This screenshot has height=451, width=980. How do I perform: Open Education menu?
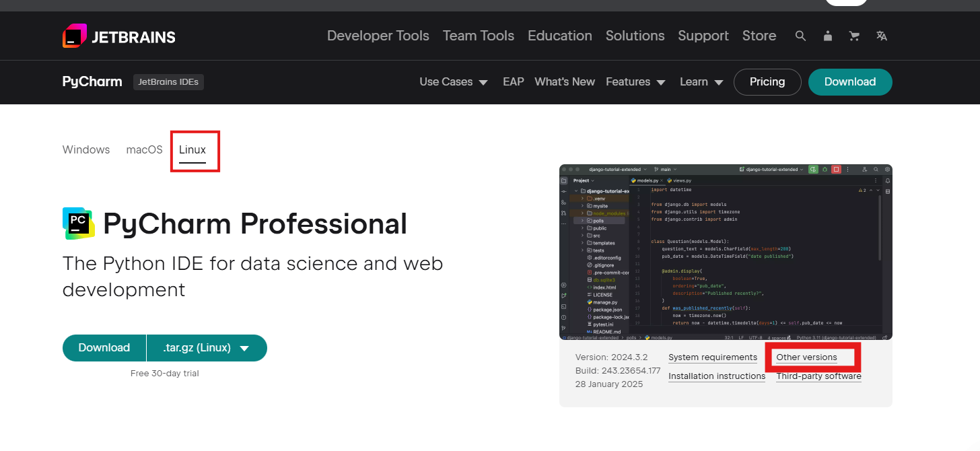(x=560, y=36)
